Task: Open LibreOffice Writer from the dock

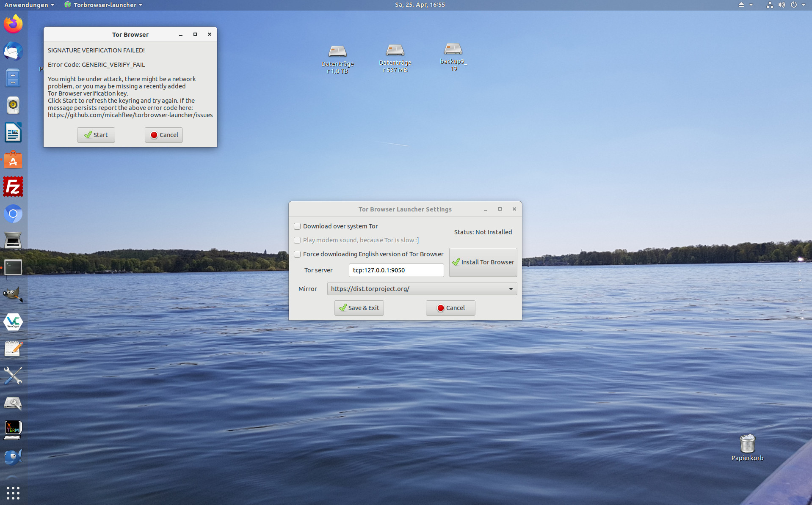Action: pyautogui.click(x=13, y=133)
